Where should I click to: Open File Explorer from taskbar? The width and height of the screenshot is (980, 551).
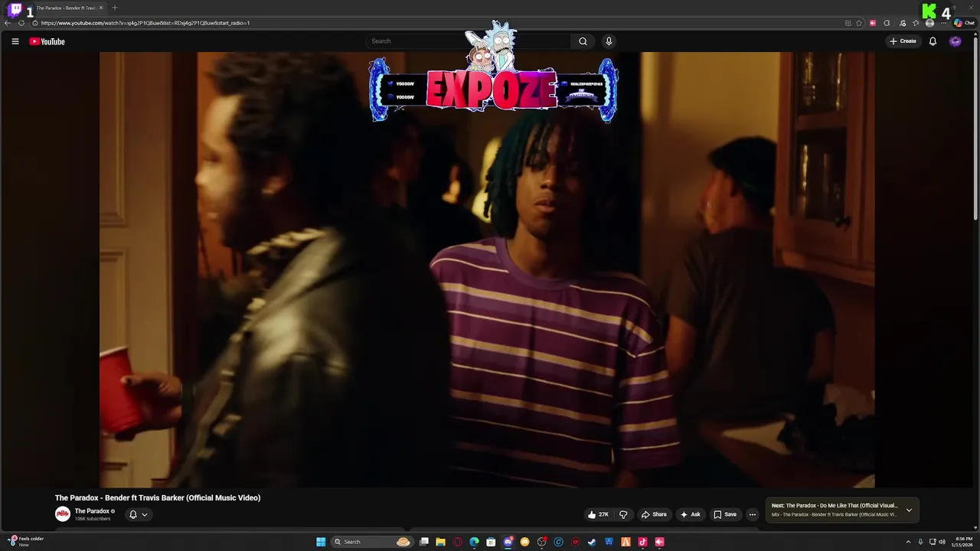[440, 542]
